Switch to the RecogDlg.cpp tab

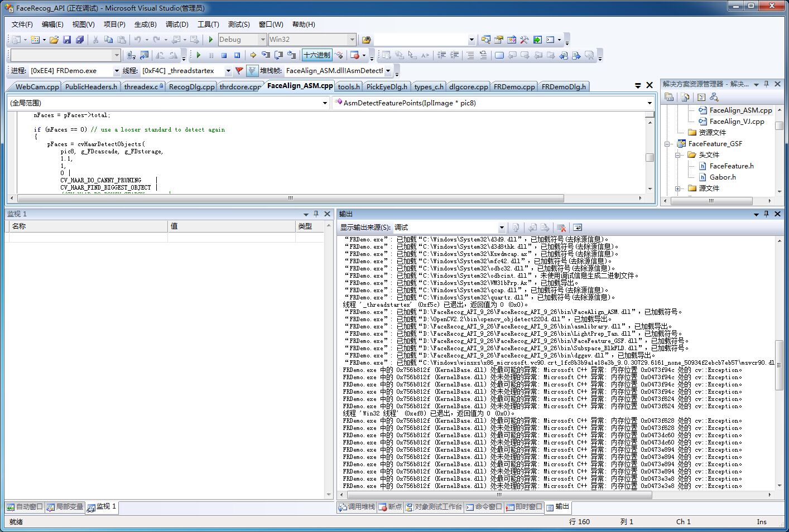pos(191,86)
